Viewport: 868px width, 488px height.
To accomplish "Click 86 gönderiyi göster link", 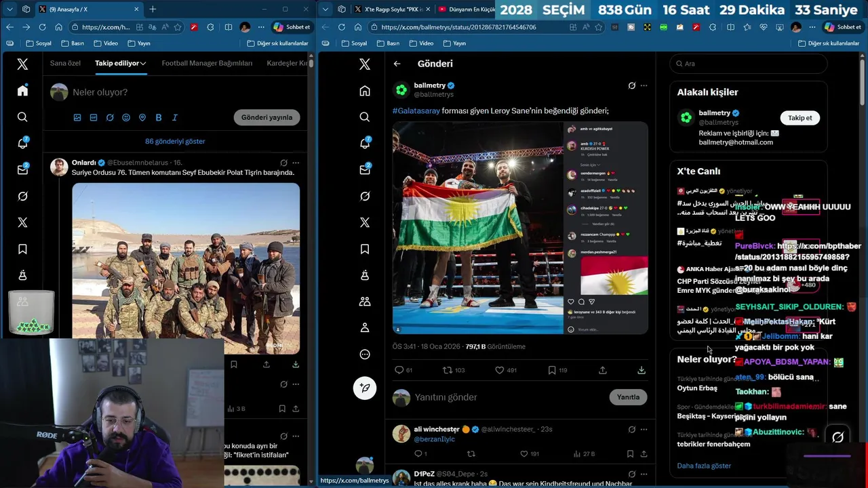I will click(175, 142).
